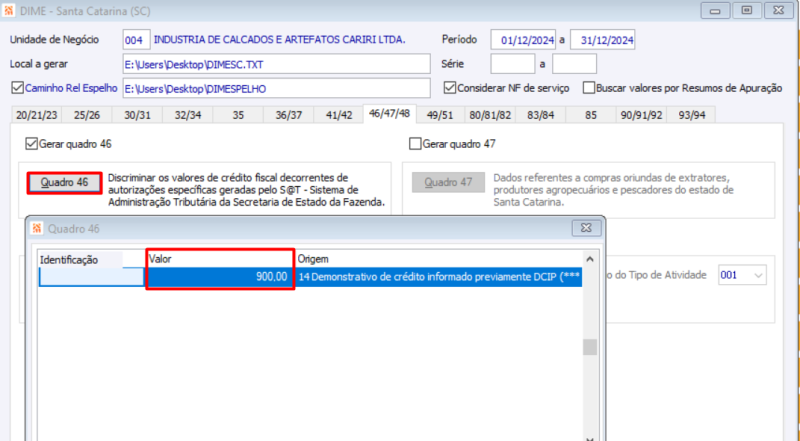The width and height of the screenshot is (800, 441).
Task: Switch to the 80/81/82 tab
Action: (x=490, y=115)
